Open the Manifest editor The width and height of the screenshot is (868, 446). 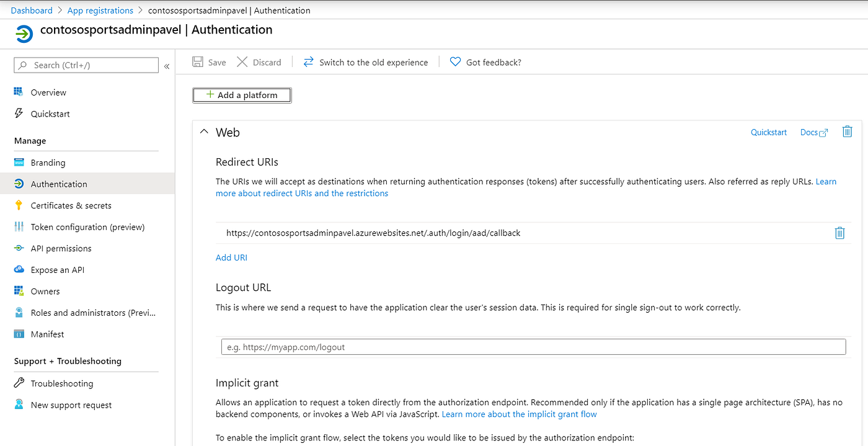pyautogui.click(x=47, y=334)
